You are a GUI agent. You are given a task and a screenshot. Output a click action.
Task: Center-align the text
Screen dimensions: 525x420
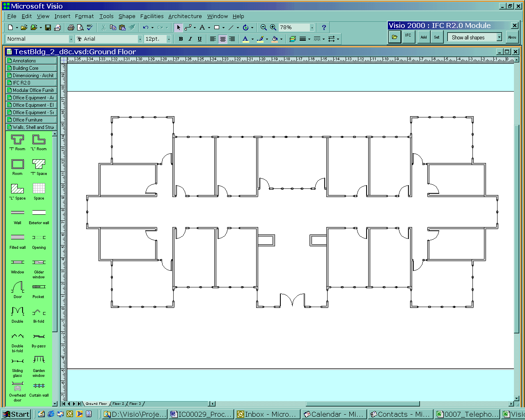pos(222,39)
